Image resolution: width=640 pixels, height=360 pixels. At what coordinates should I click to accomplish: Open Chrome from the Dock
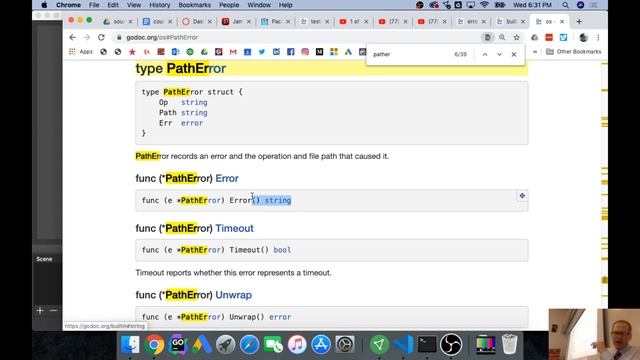coord(154,344)
